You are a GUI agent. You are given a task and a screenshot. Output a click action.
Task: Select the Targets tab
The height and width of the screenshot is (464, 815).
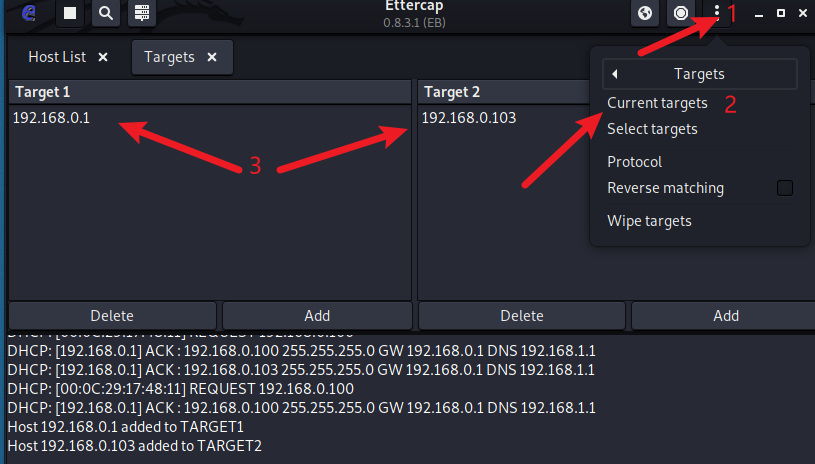[x=169, y=57]
